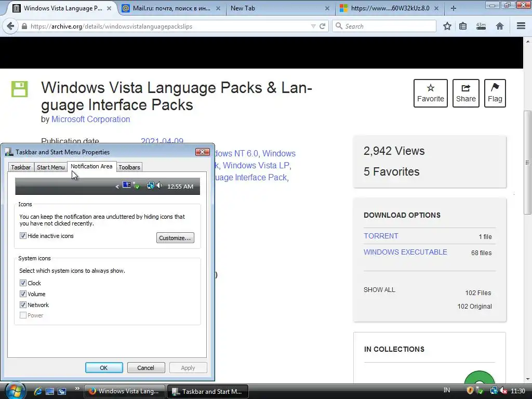Click the Firefox Windows Vista Lang taskbar button
Viewport: 532px width, 399px height.
[124, 391]
